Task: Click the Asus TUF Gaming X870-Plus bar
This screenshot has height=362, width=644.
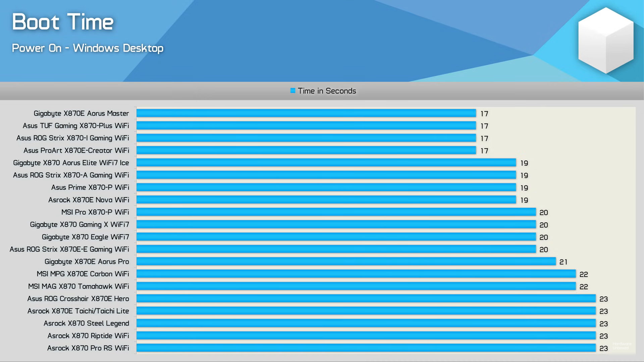Action: (x=306, y=126)
